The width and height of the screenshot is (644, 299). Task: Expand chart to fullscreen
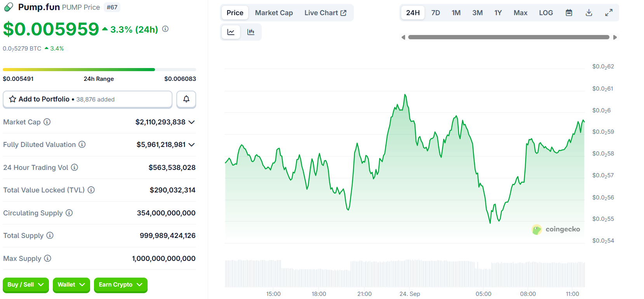point(609,13)
